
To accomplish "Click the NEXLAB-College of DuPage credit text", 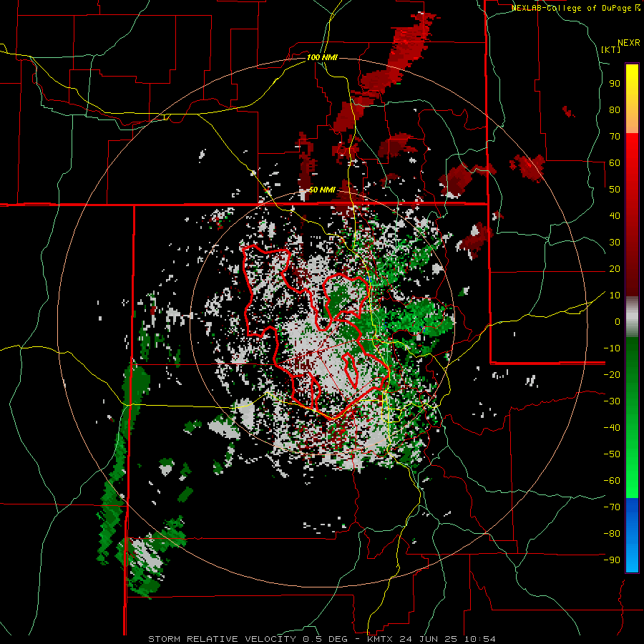I will [x=576, y=8].
